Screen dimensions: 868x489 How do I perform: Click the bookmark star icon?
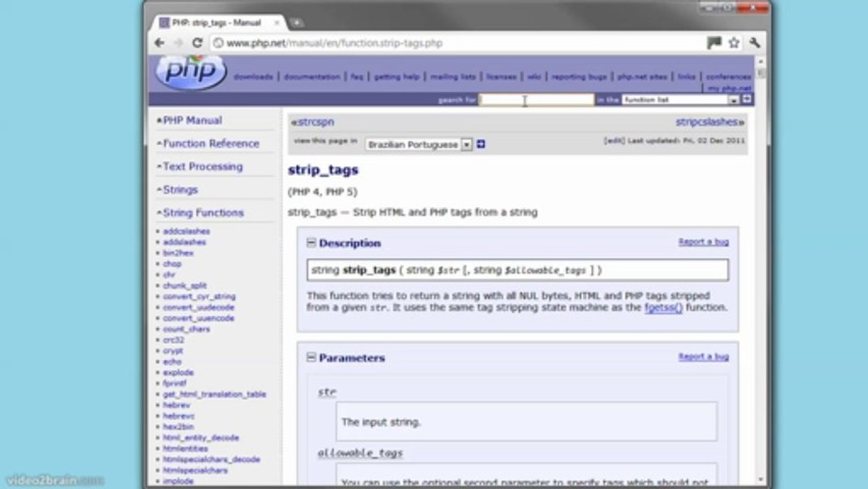[734, 43]
